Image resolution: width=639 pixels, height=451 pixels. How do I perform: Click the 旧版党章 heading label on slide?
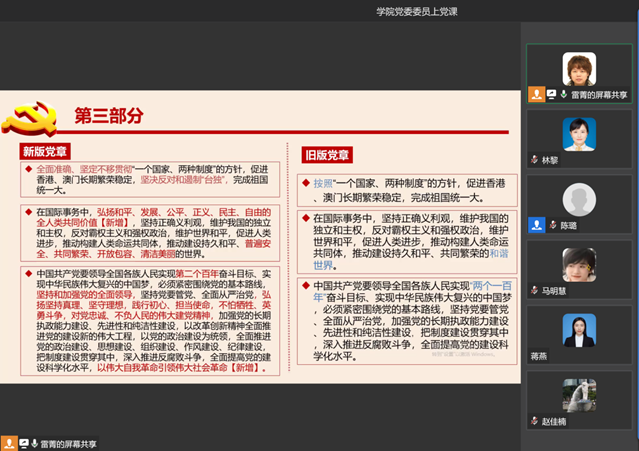[328, 155]
